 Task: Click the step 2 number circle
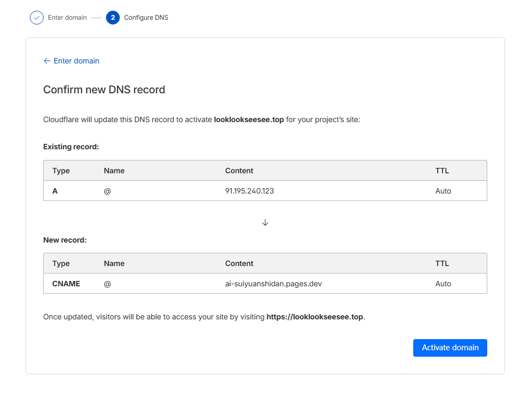click(x=113, y=18)
